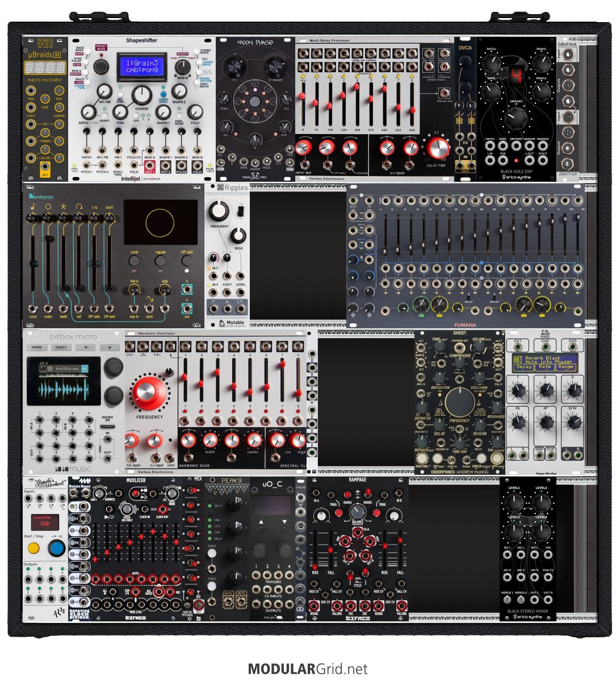Click the right arrow button on bitbox micro
The width and height of the screenshot is (616, 681).
point(110,347)
